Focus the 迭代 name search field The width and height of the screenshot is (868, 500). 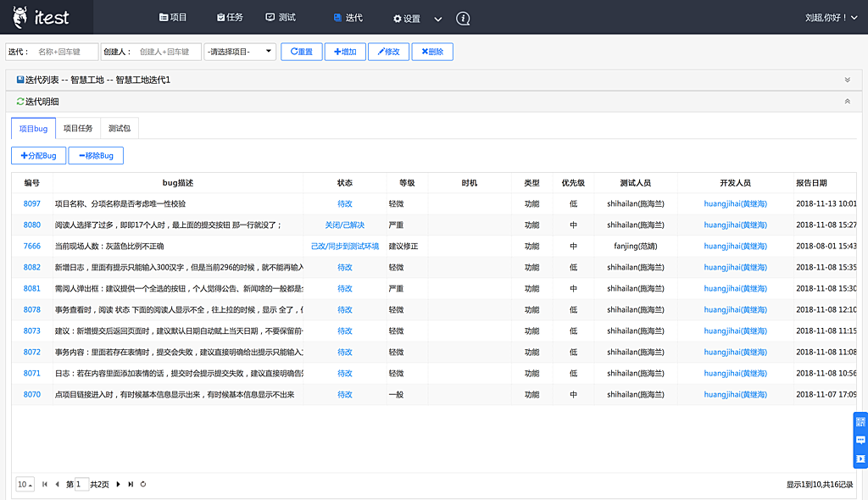(64, 52)
